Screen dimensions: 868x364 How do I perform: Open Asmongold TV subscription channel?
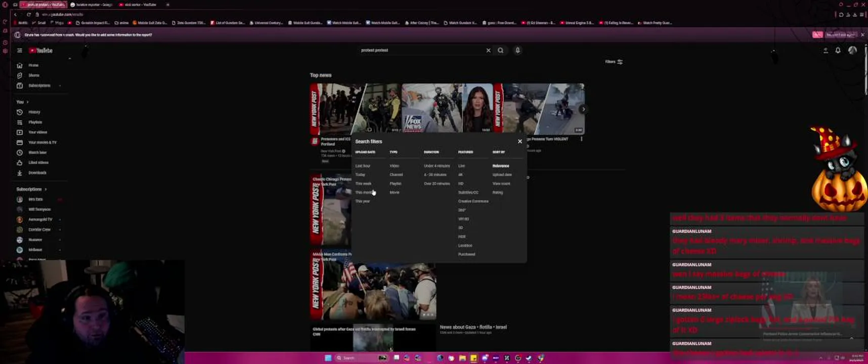[39, 219]
